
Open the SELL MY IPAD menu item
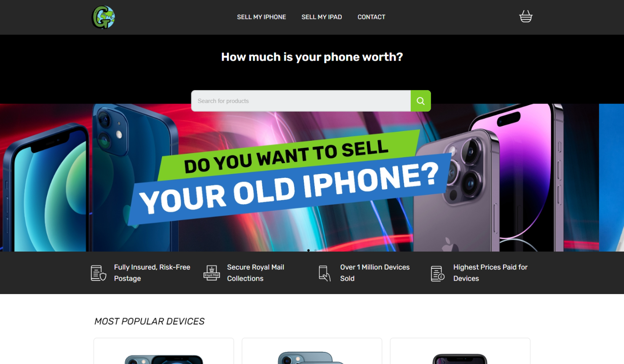(x=321, y=17)
